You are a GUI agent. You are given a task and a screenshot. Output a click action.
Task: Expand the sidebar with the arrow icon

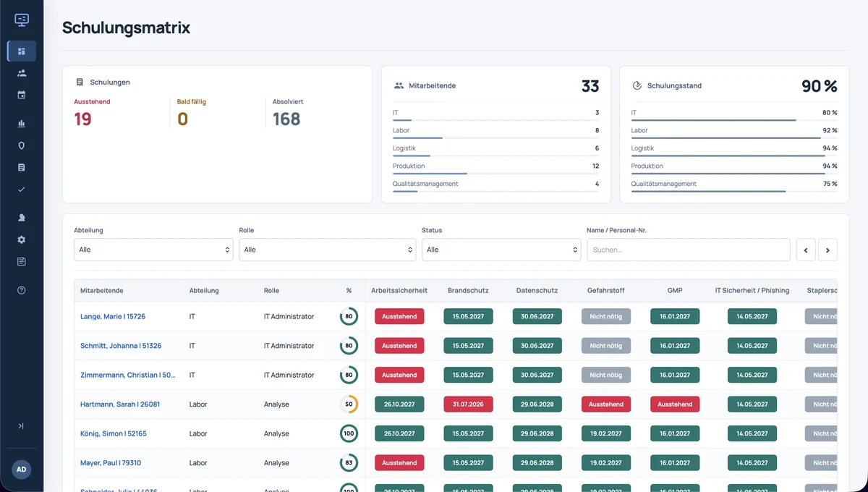pos(22,426)
